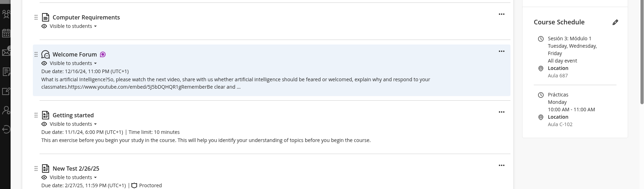The height and width of the screenshot is (189, 644).
Task: Open more options menu for Welcome Forum
Action: [x=501, y=51]
